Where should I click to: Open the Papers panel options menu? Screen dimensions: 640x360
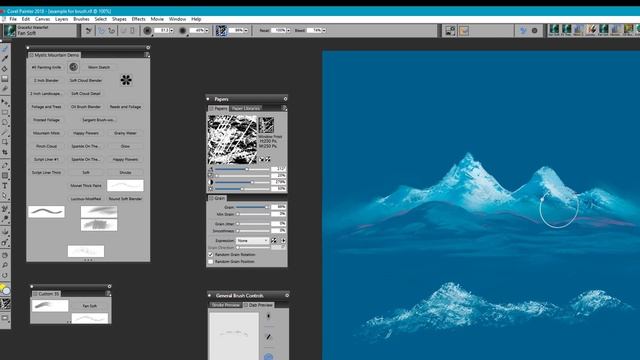(x=284, y=108)
